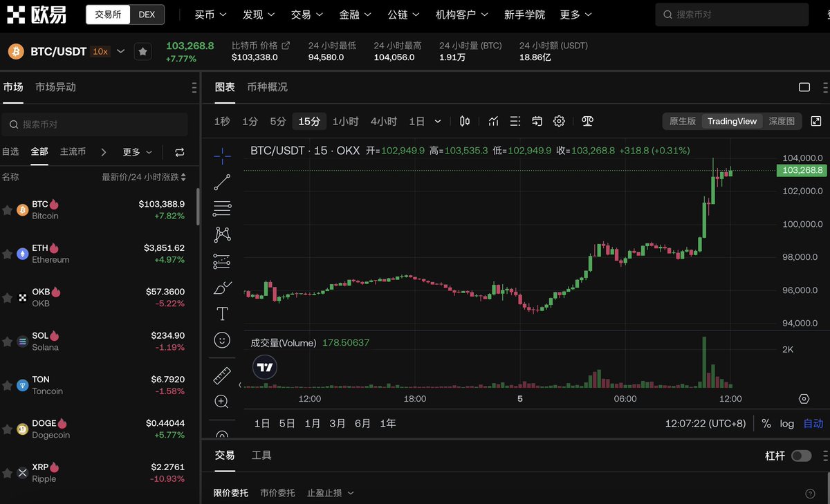
Task: Open the 买币 dropdown menu
Action: click(210, 14)
